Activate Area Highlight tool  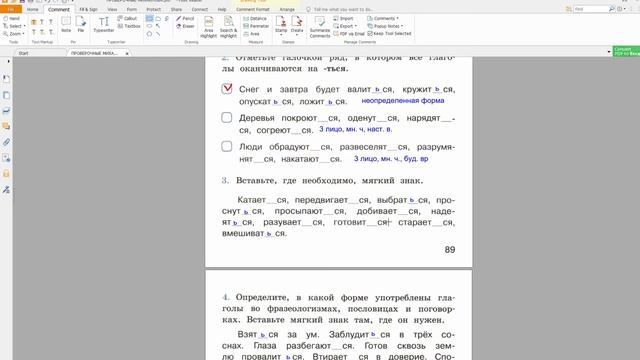(209, 27)
